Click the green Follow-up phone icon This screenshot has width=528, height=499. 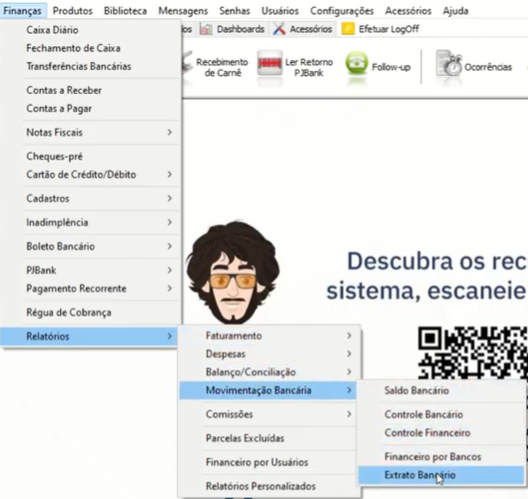coord(357,64)
